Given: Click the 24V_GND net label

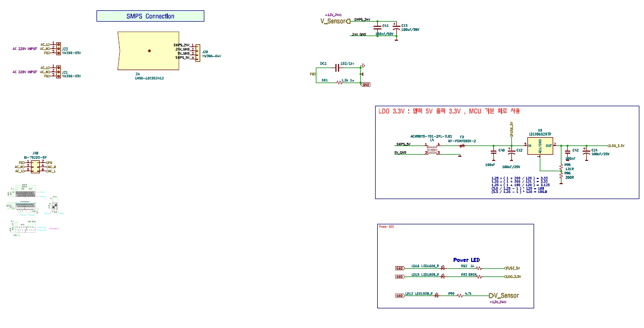Looking at the screenshot, I should 359,35.
